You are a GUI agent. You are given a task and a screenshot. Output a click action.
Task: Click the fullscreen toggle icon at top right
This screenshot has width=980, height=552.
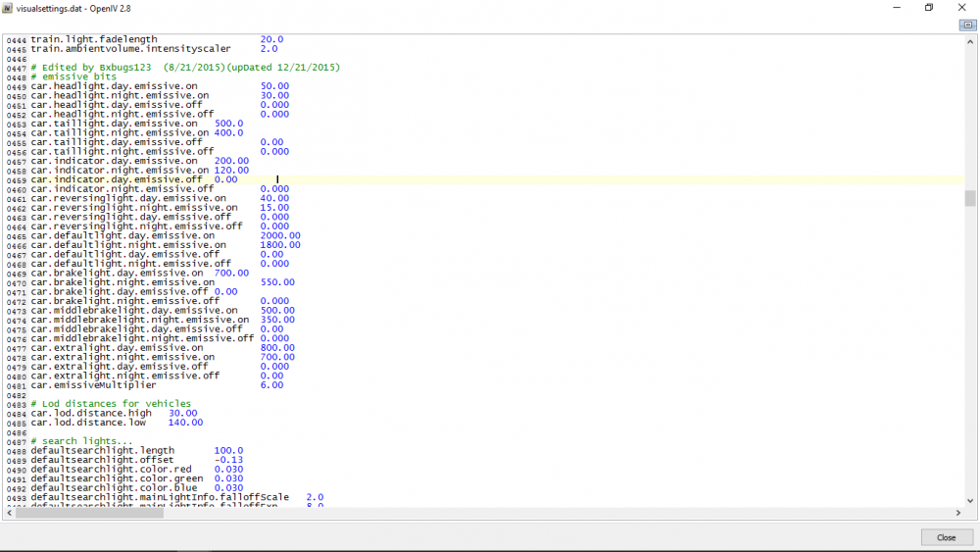pos(968,25)
